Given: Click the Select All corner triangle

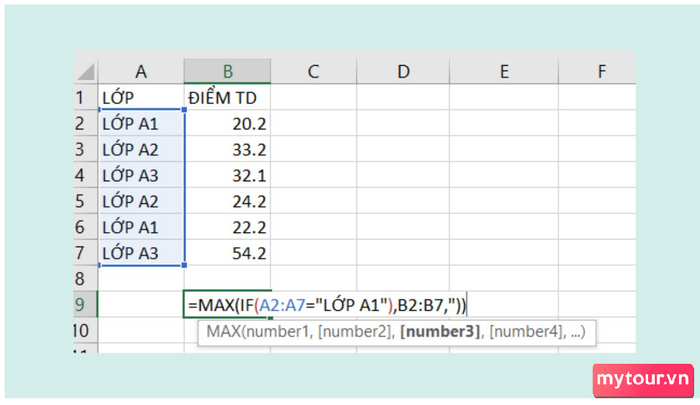Looking at the screenshot, I should tap(86, 71).
